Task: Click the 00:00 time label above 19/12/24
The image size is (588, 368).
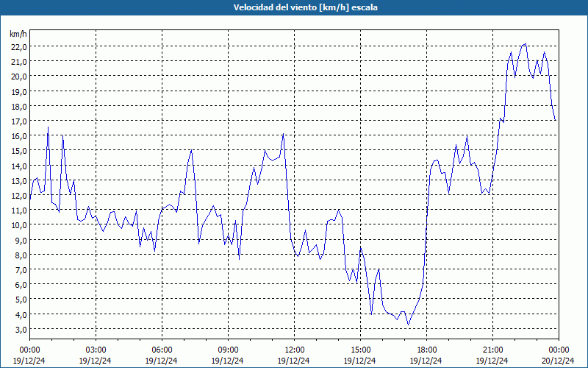Action: pos(29,350)
